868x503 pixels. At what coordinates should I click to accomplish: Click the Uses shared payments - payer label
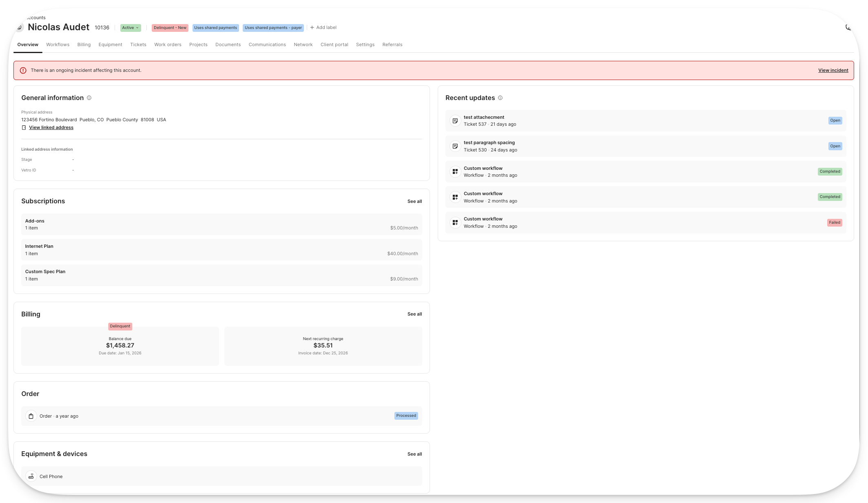tap(273, 28)
